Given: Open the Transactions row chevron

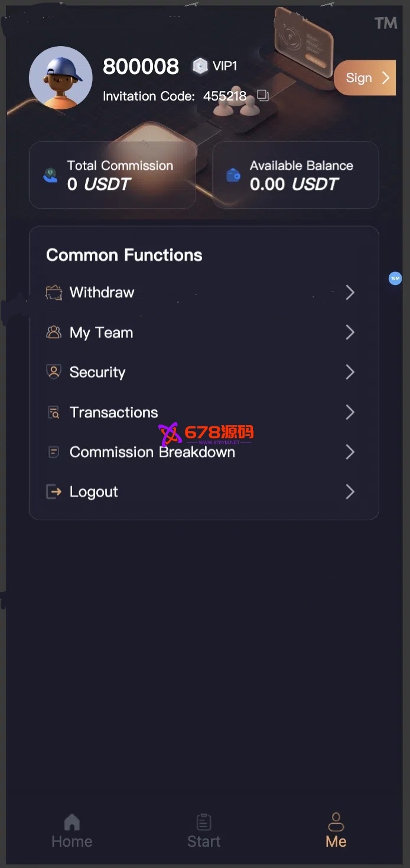Looking at the screenshot, I should tap(350, 412).
